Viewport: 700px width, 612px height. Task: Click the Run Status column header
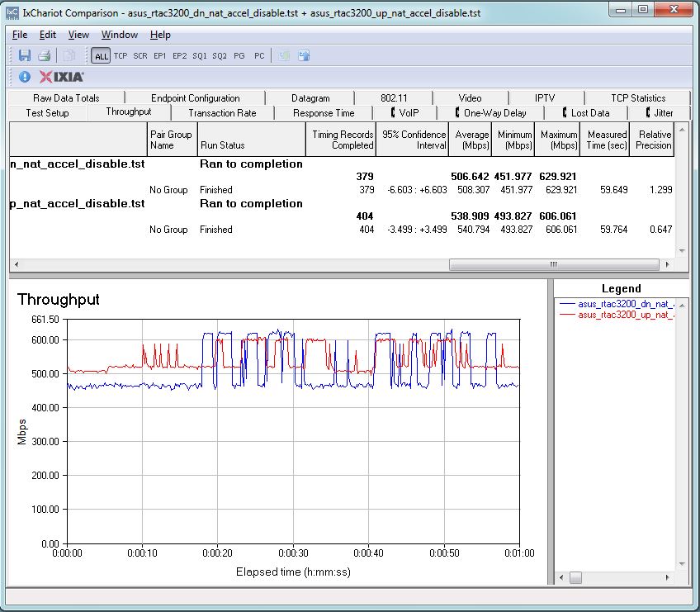point(251,140)
